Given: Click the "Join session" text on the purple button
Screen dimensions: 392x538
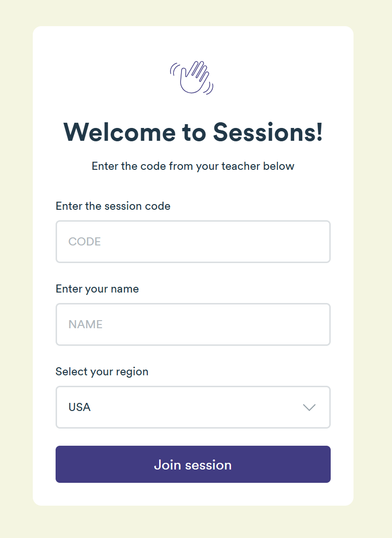Looking at the screenshot, I should pyautogui.click(x=193, y=465).
